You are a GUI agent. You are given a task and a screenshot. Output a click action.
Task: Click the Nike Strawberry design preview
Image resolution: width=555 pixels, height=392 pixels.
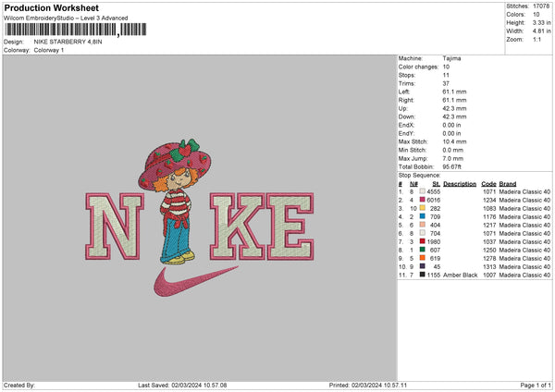point(200,218)
